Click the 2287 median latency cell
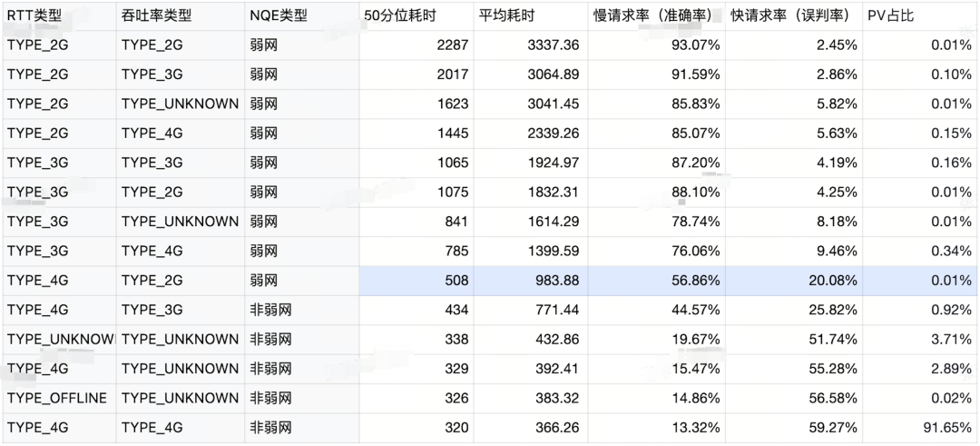 416,45
